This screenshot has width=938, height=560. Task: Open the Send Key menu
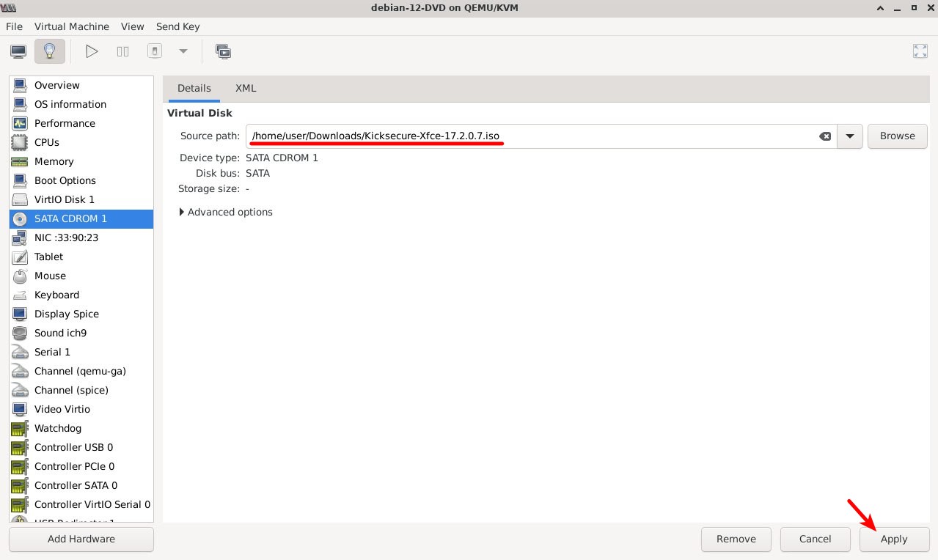(177, 26)
